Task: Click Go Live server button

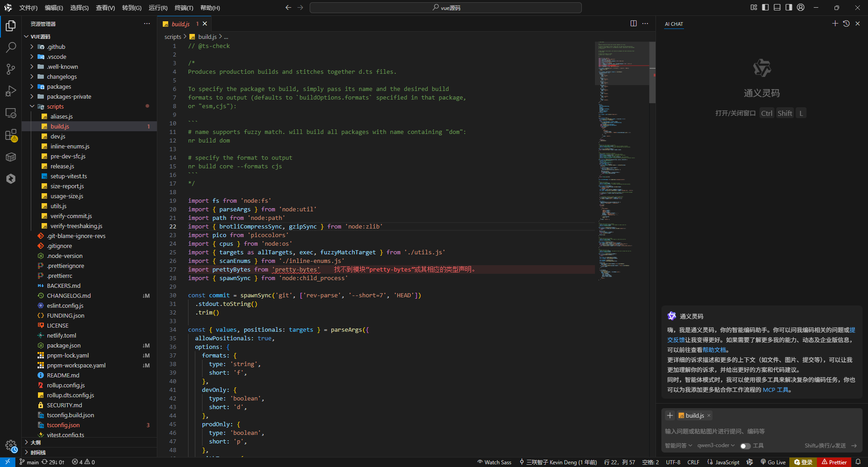Action: [773, 462]
